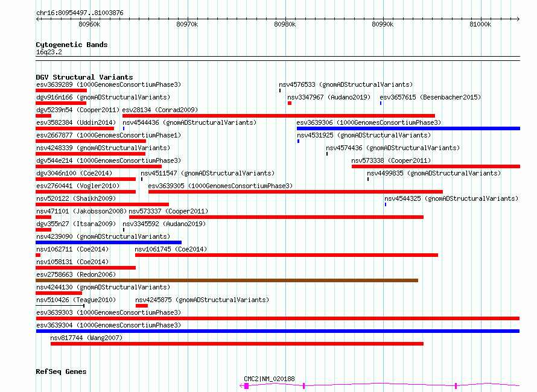The height and width of the screenshot is (392, 537).
Task: Click the RefSeq Genes track title
Action: coord(61,371)
